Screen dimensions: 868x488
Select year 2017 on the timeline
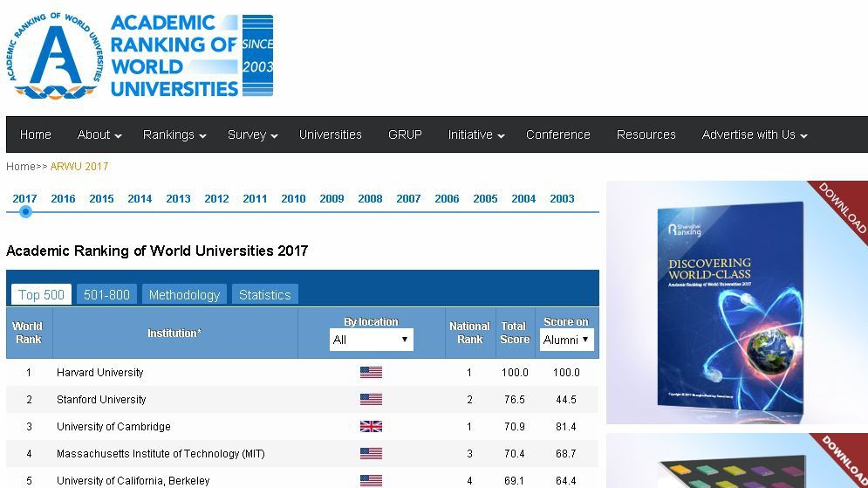click(25, 198)
